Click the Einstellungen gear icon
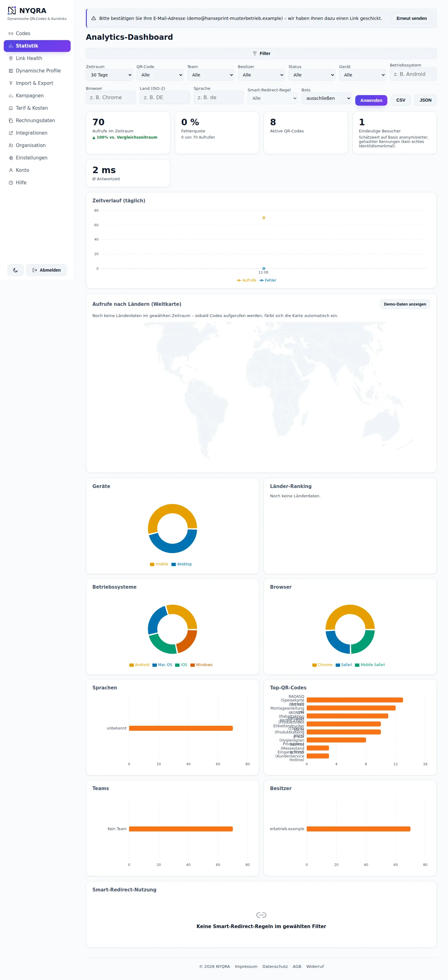This screenshot has width=448, height=980. 11,158
